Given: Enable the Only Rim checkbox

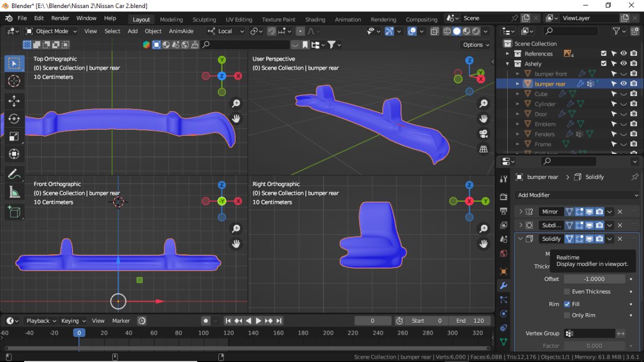Looking at the screenshot, I should click(567, 315).
